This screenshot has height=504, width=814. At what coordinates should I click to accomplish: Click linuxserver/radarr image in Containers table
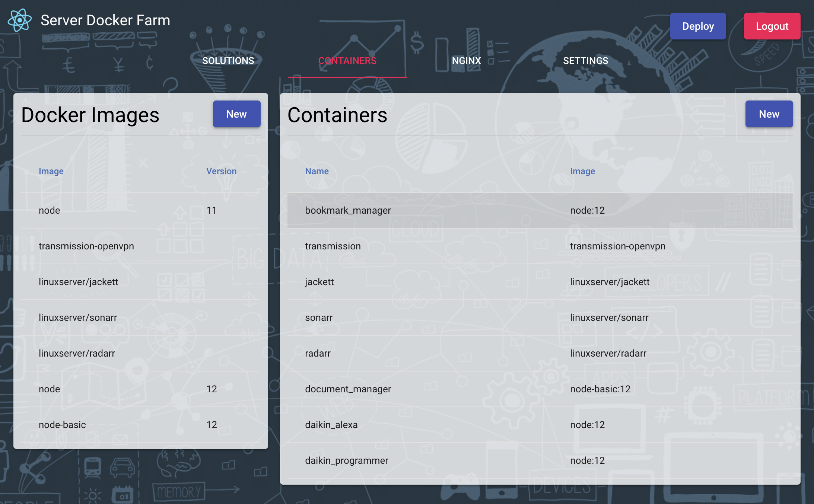(x=608, y=353)
